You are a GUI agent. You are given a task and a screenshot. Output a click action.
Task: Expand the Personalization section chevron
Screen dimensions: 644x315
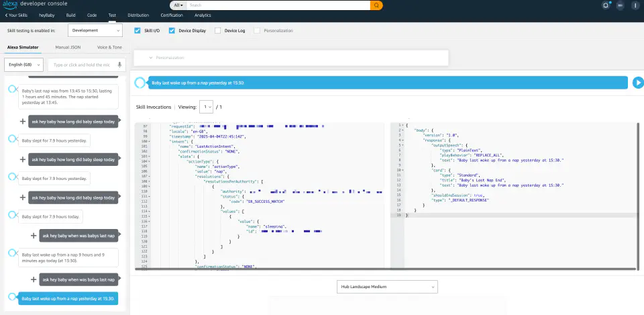151,58
